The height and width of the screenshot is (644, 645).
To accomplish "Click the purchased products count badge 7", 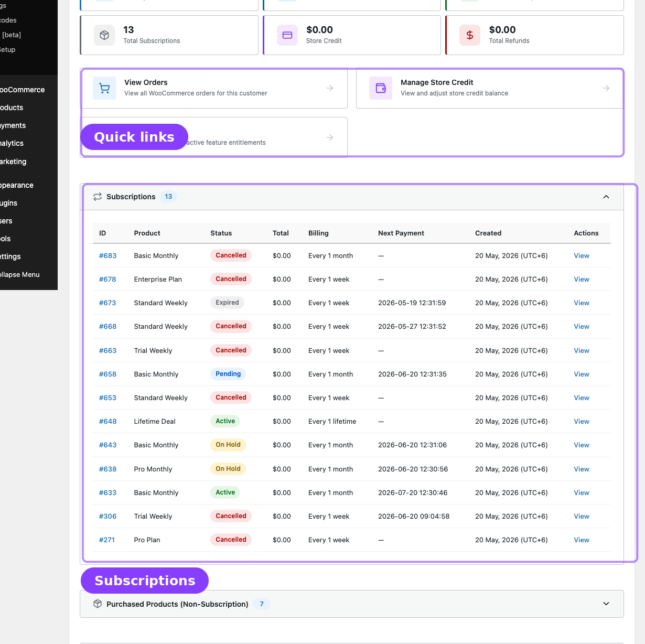I will 262,604.
